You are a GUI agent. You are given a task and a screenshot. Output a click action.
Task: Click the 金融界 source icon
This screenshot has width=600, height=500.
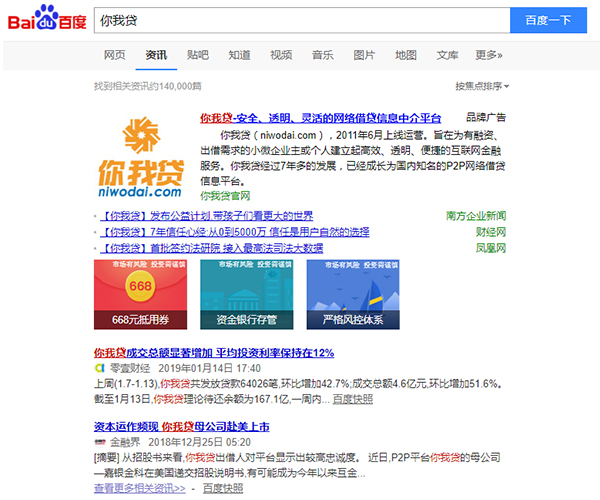point(99,440)
